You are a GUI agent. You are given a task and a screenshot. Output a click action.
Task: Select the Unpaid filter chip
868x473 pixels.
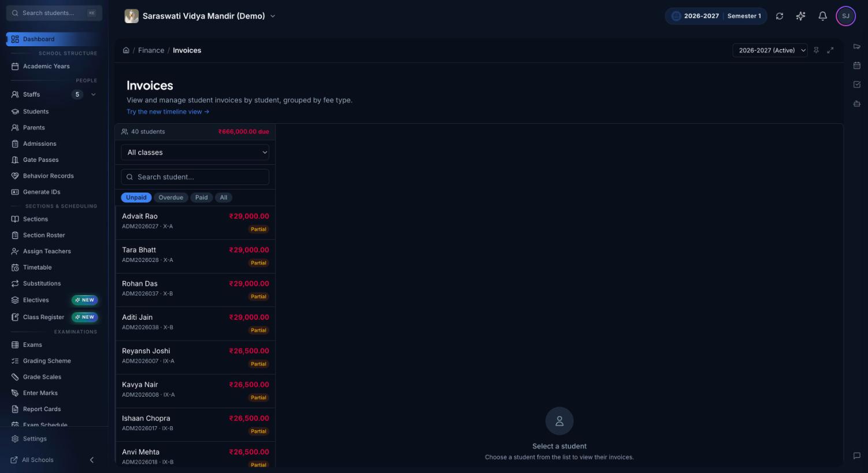coord(136,198)
